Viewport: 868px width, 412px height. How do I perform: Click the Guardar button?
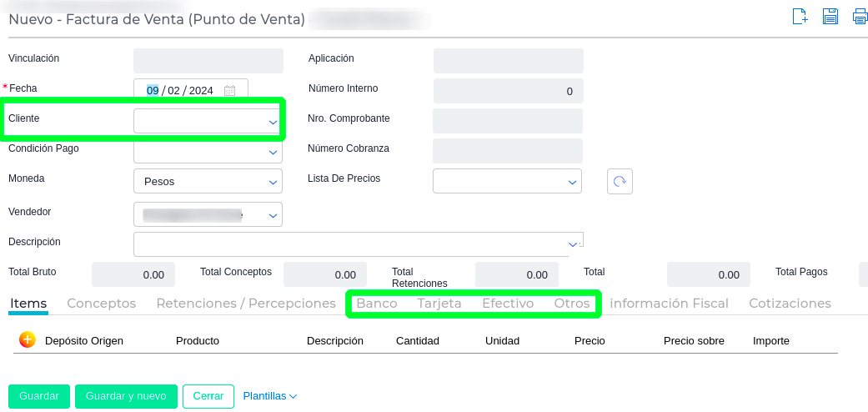pos(39,396)
